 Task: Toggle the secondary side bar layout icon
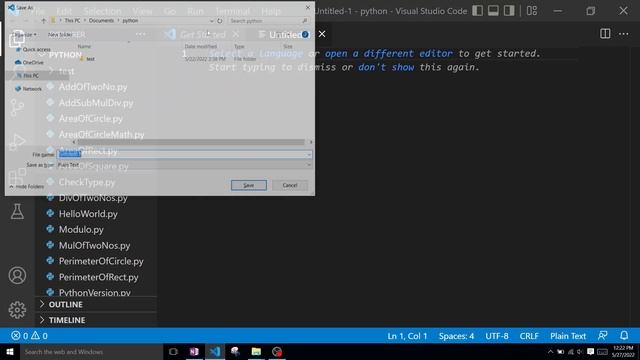tap(509, 11)
